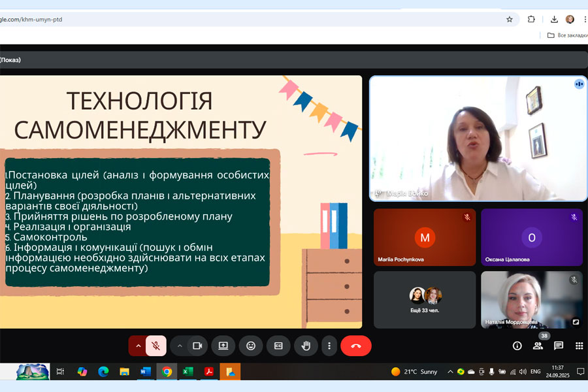Screen dimensions: 588x392
Task: Show the participants list
Action: (538, 346)
